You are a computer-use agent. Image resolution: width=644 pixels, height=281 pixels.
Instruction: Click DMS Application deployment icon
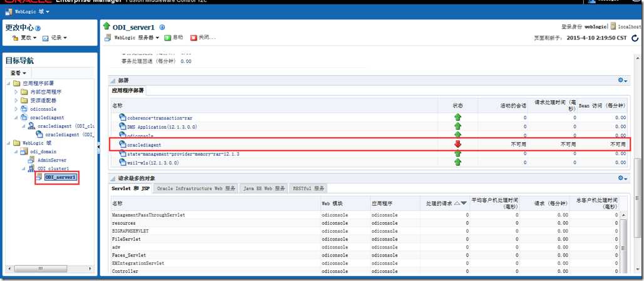point(123,126)
